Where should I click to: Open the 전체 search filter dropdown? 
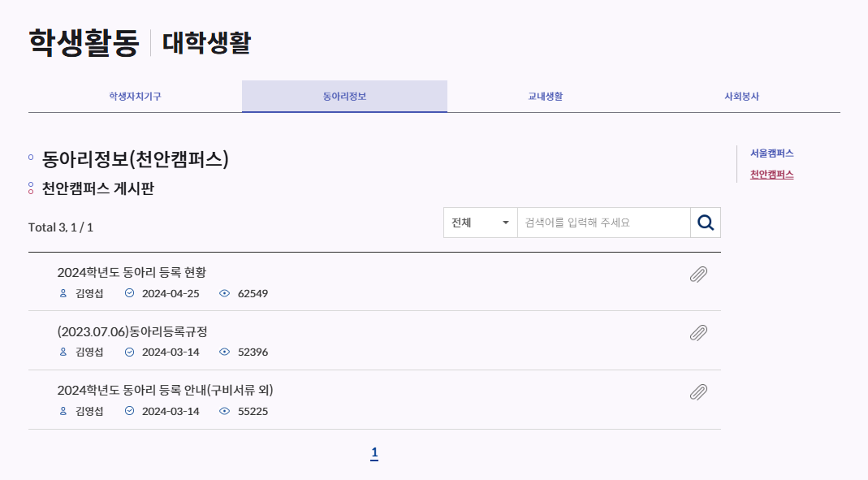480,222
